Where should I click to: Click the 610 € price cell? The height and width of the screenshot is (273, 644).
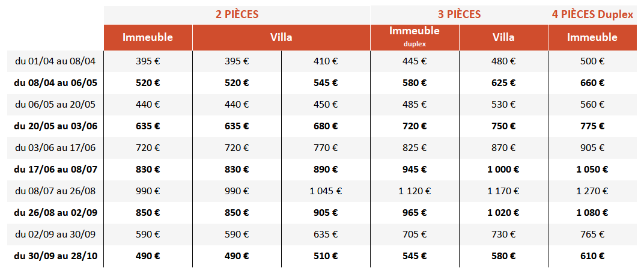pos(592,256)
